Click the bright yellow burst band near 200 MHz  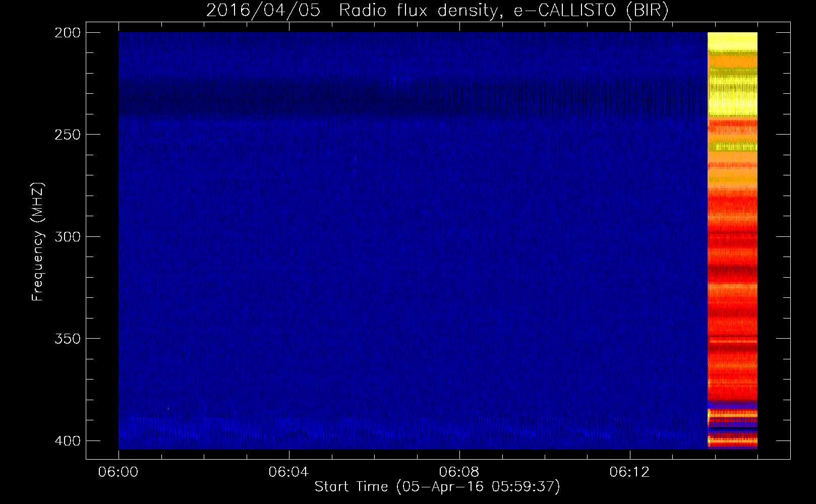(732, 41)
